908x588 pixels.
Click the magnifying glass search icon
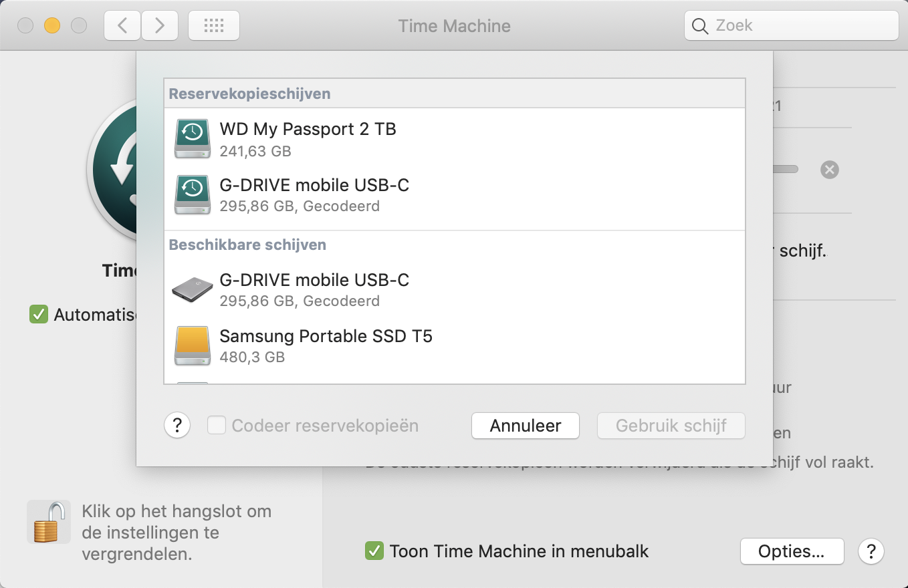pyautogui.click(x=700, y=26)
